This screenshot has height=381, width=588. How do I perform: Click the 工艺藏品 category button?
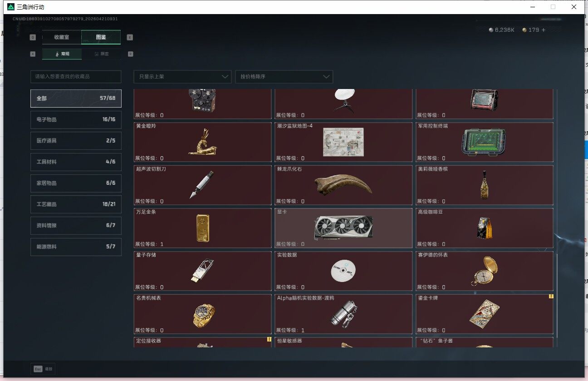point(76,204)
